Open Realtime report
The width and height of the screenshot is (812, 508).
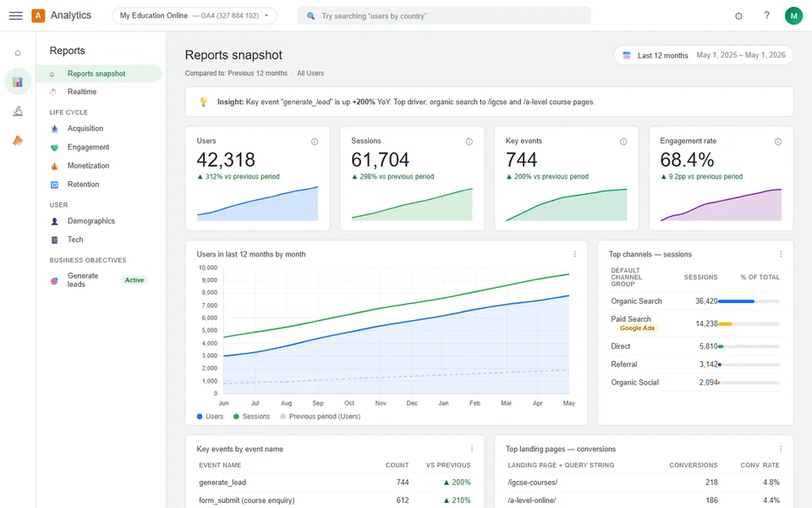pyautogui.click(x=82, y=91)
